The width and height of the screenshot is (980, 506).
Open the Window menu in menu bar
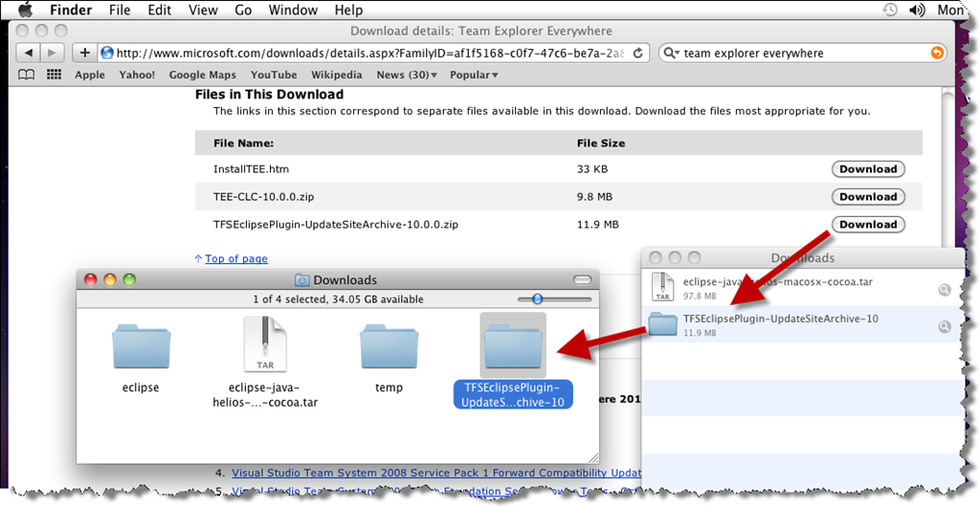click(293, 10)
